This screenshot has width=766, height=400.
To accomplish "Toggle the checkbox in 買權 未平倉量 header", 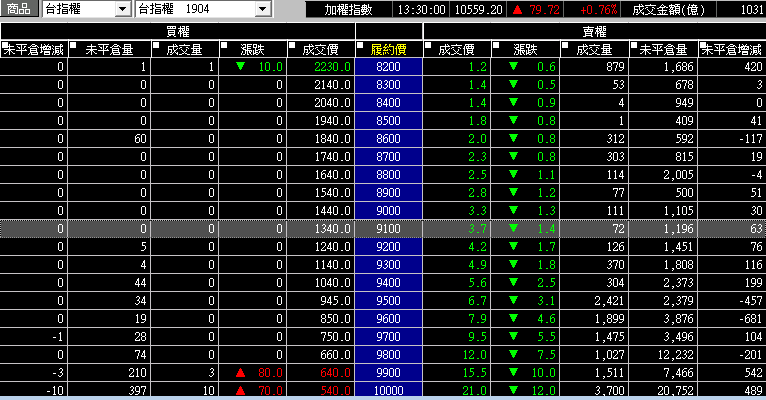I will [x=73, y=45].
